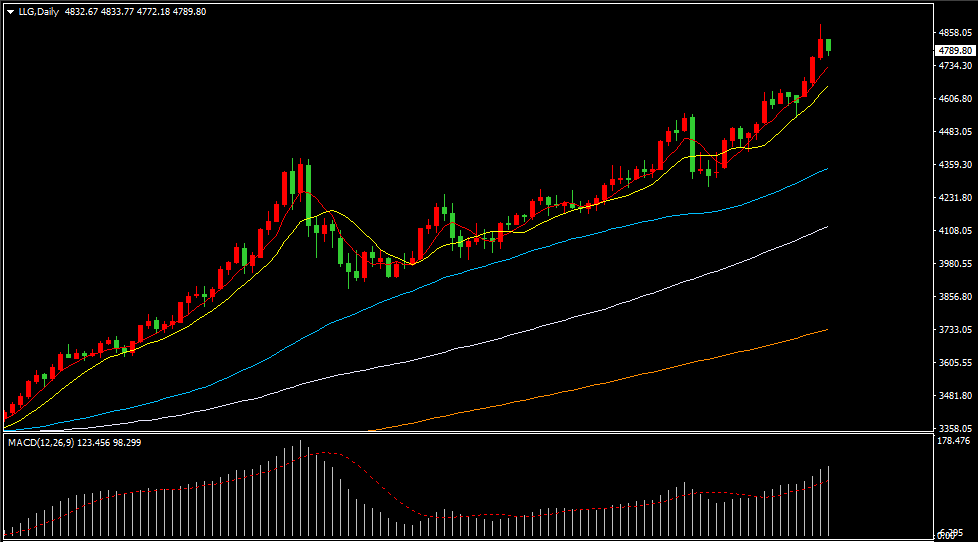Select the 4359.30 price scale label
The width and height of the screenshot is (978, 542).
coord(955,165)
